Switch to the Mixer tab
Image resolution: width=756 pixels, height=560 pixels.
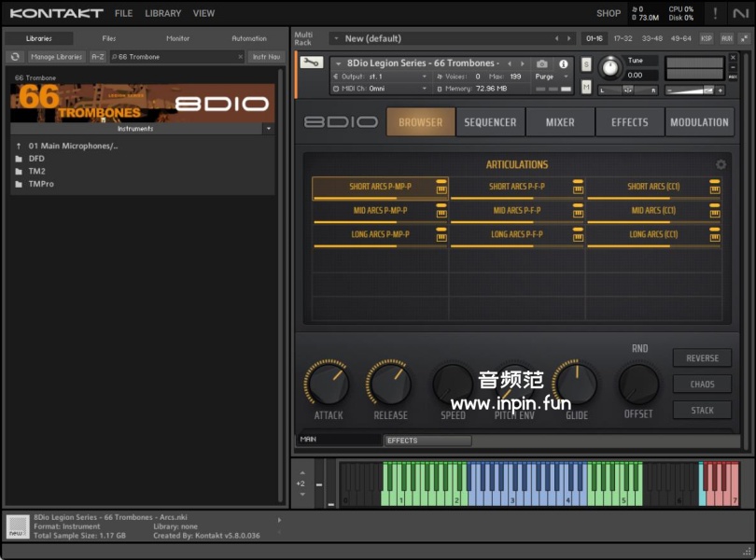(x=560, y=122)
